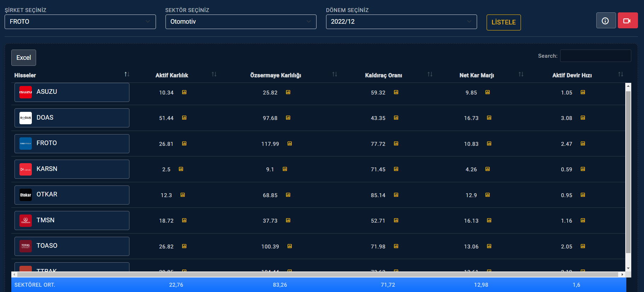
Task: Open chart icon beside FROTO Aktif Devir Hızı 2.47
Action: tap(583, 144)
